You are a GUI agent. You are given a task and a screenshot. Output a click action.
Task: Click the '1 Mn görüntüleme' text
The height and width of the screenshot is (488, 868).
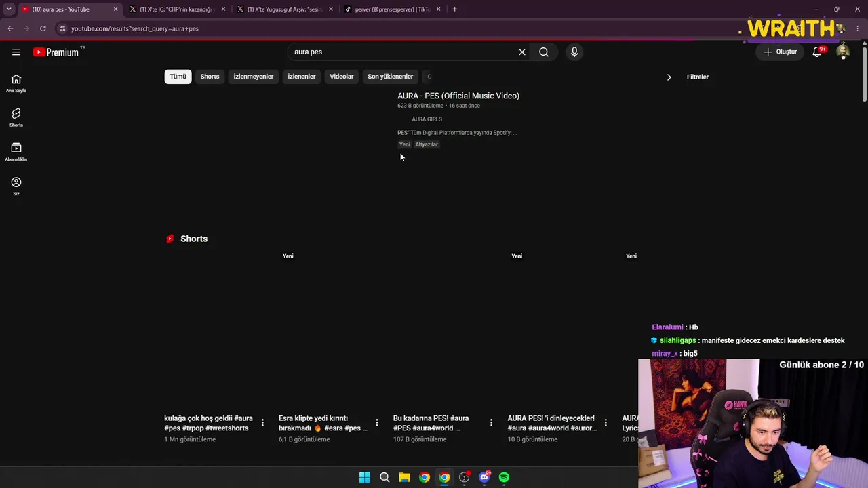pyautogui.click(x=190, y=439)
